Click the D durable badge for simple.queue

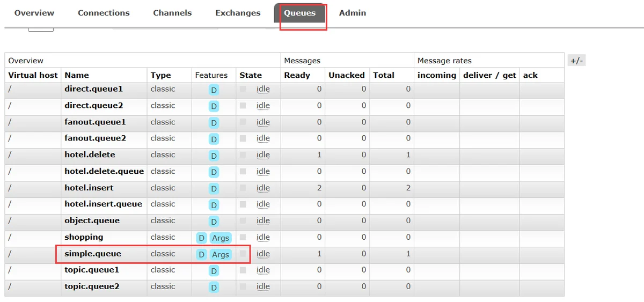[x=201, y=254]
